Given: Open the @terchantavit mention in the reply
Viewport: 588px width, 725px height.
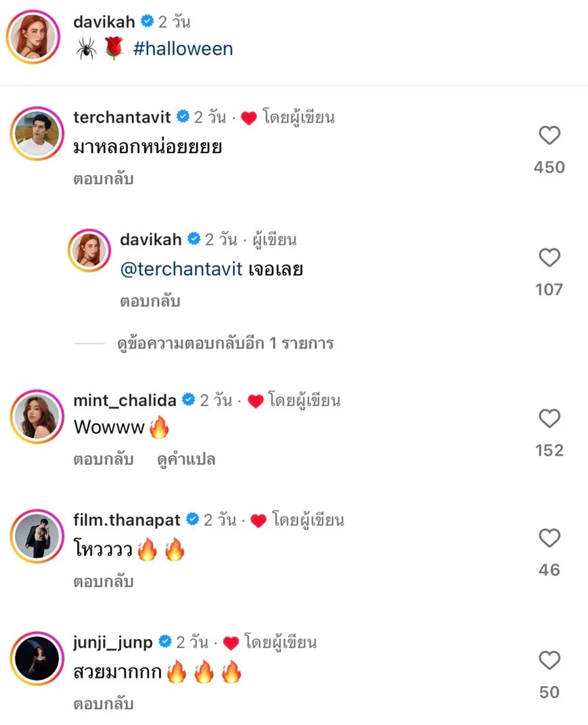Looking at the screenshot, I should (181, 269).
